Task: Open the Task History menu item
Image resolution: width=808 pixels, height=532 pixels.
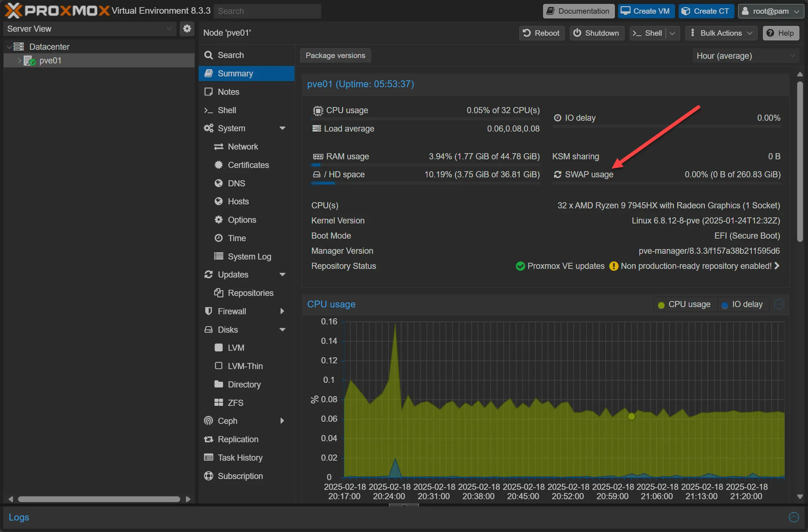Action: (240, 457)
